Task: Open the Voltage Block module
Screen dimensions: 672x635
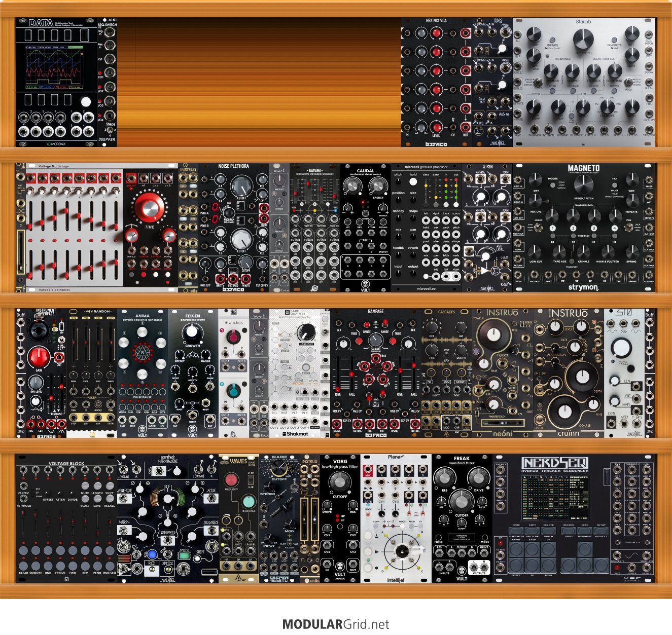Action: [x=66, y=518]
